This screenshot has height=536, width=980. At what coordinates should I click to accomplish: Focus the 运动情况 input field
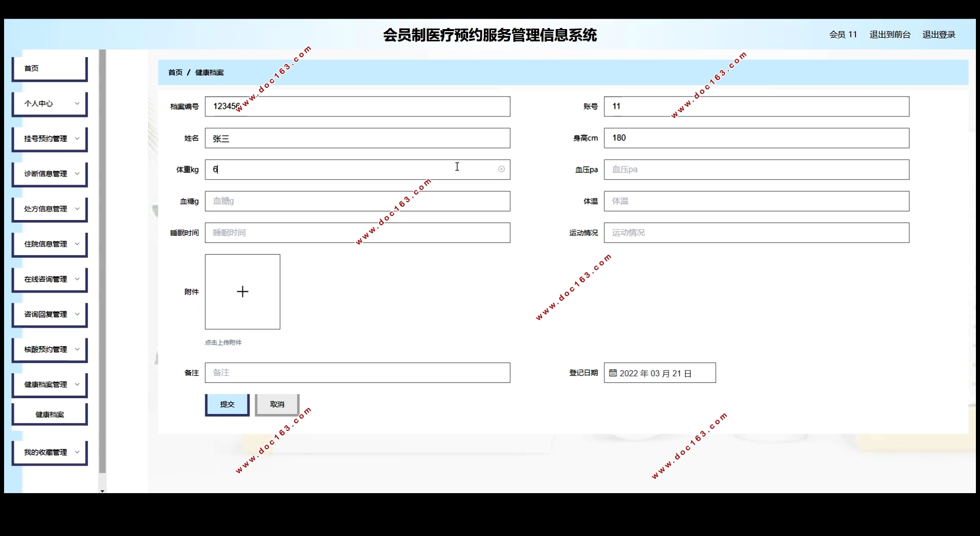(x=756, y=233)
